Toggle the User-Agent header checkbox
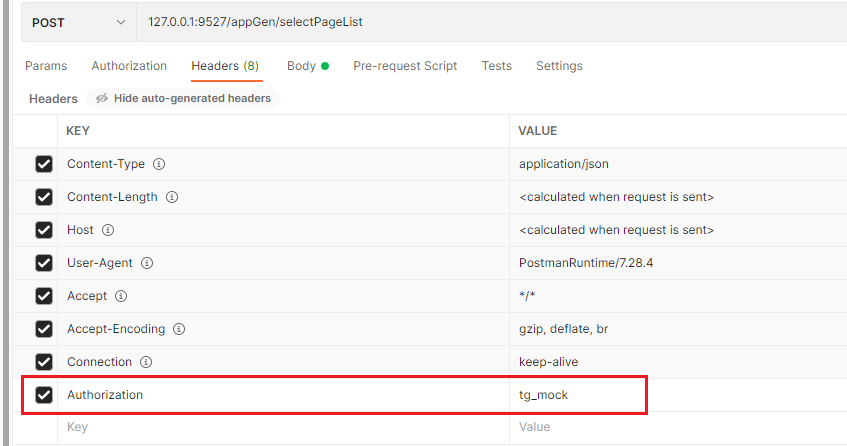 [44, 263]
